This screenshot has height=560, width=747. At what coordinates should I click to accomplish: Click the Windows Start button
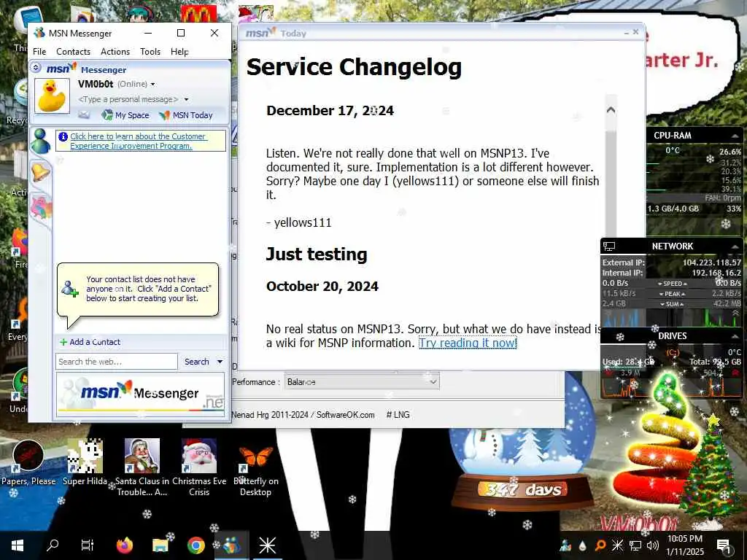(x=18, y=545)
